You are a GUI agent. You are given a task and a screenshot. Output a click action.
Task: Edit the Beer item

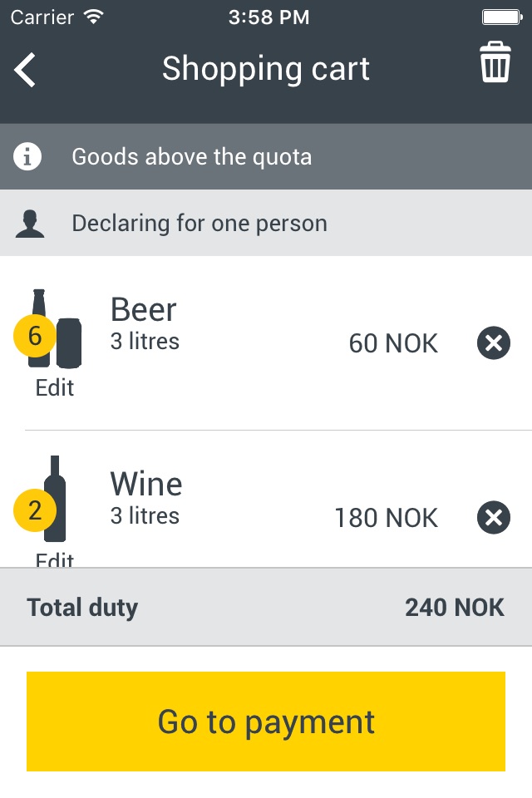point(55,388)
